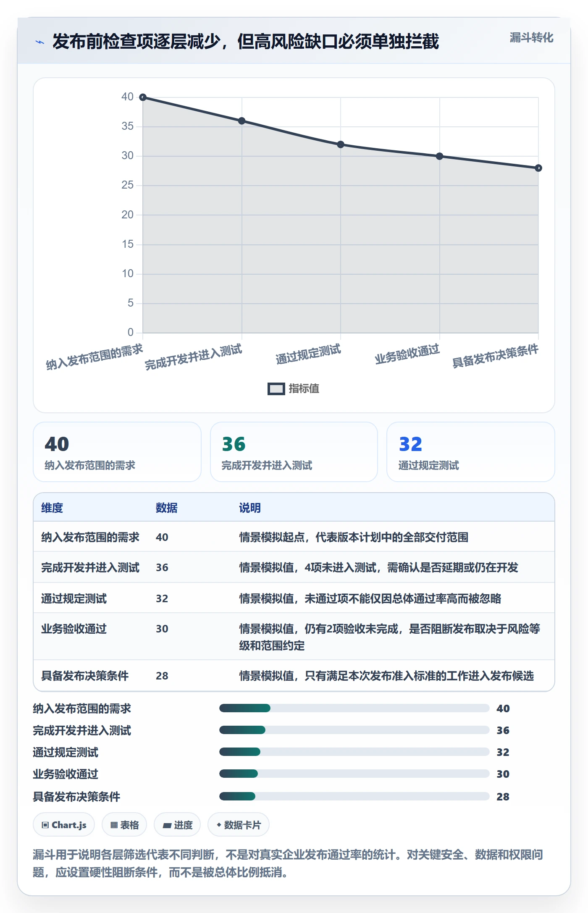588x913 pixels.
Task: Select the Chart.js chip
Action: pyautogui.click(x=64, y=825)
